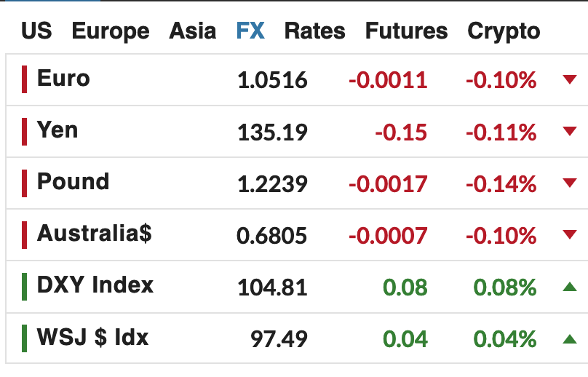Open the Australia$ quote link
This screenshot has height=377, width=588.
pos(95,234)
